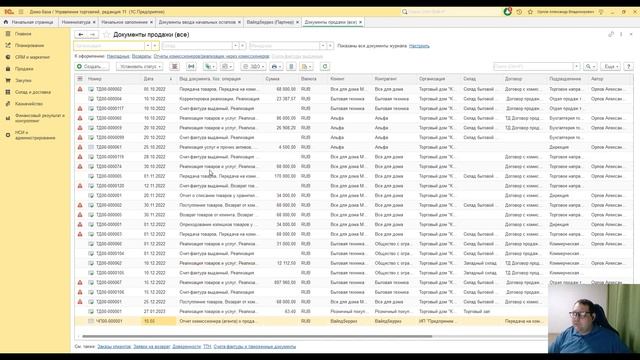
Task: Click the forward arrow navigation button
Action: (x=93, y=35)
